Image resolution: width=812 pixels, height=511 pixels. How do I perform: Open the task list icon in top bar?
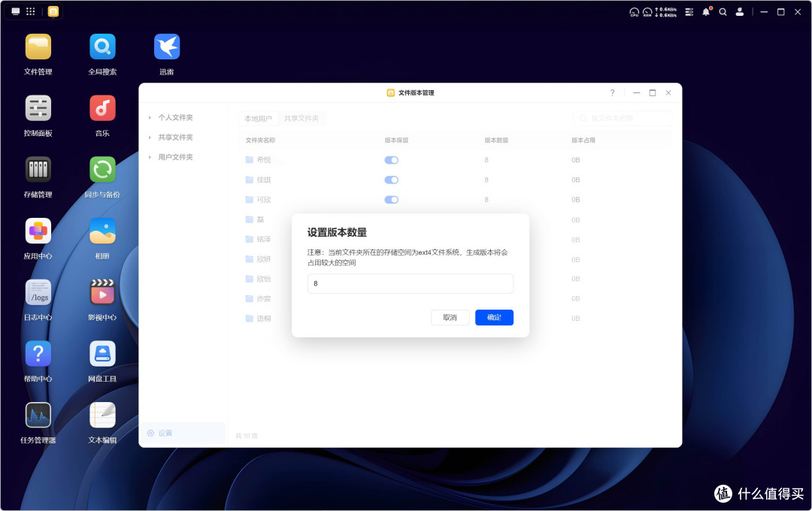689,12
